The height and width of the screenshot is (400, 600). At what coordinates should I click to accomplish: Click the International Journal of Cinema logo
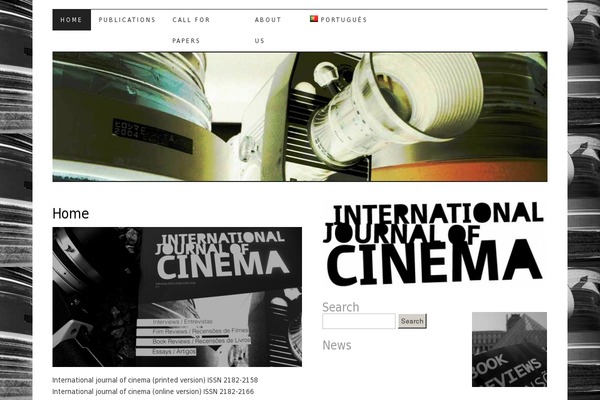click(x=433, y=245)
